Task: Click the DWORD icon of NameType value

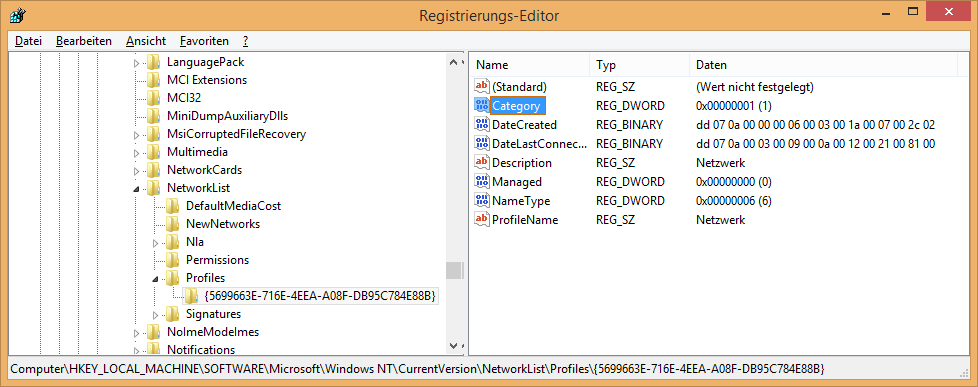Action: coord(482,201)
